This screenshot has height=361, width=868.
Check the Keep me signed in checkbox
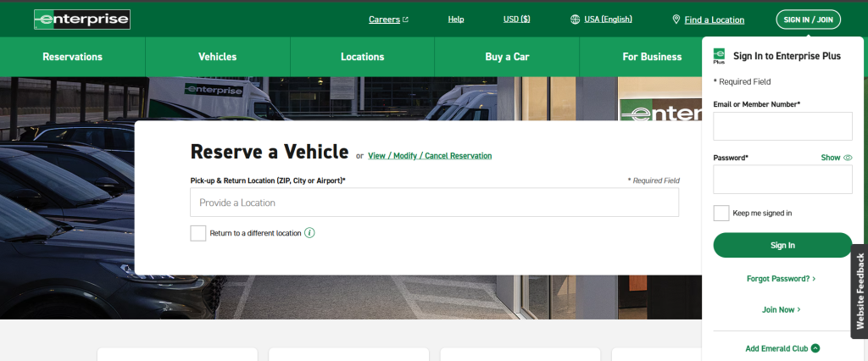pos(721,214)
